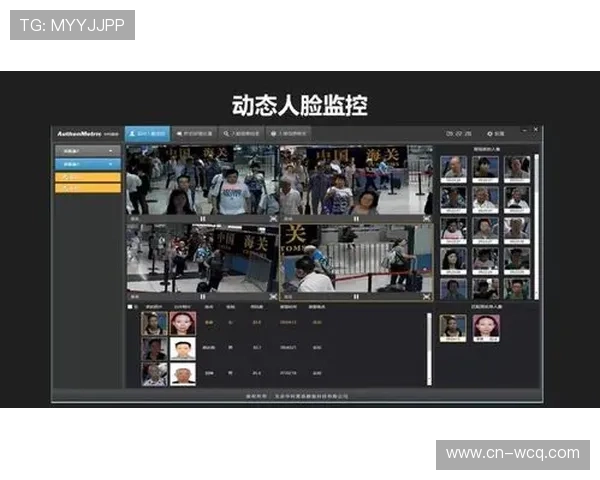Maximize the bottom-right camera feed
This screenshot has height=480, width=600.
[x=427, y=296]
